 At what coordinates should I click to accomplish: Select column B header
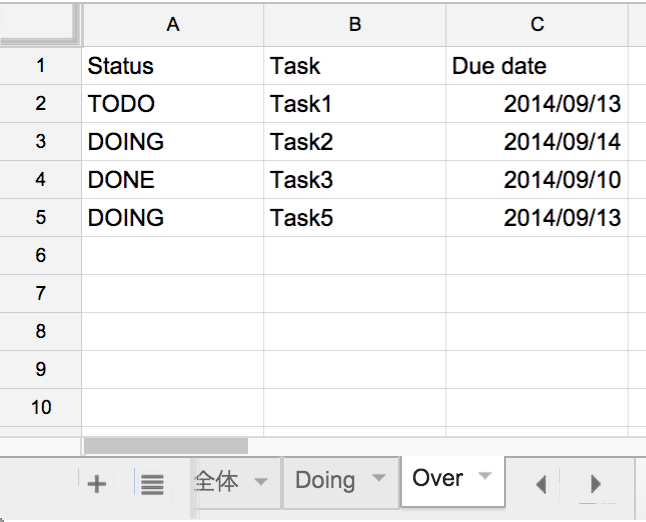355,25
